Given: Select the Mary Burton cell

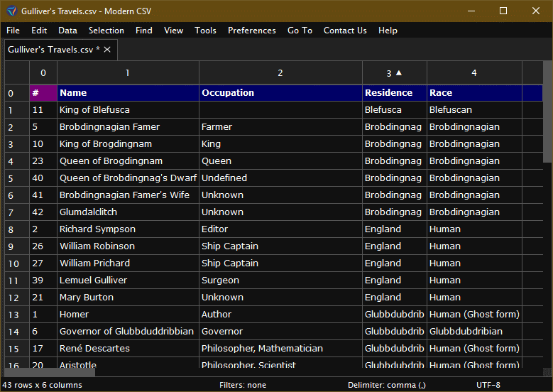Looking at the screenshot, I should (128, 298).
